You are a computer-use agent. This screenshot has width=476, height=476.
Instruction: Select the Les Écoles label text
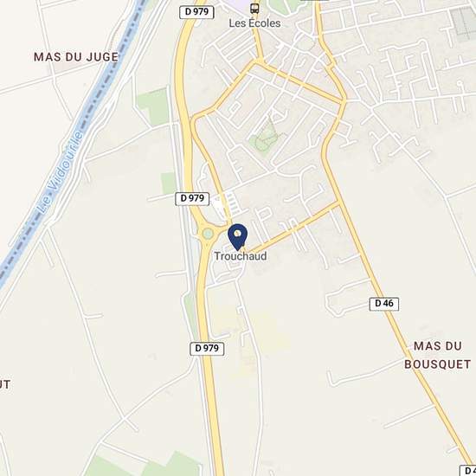(x=254, y=23)
